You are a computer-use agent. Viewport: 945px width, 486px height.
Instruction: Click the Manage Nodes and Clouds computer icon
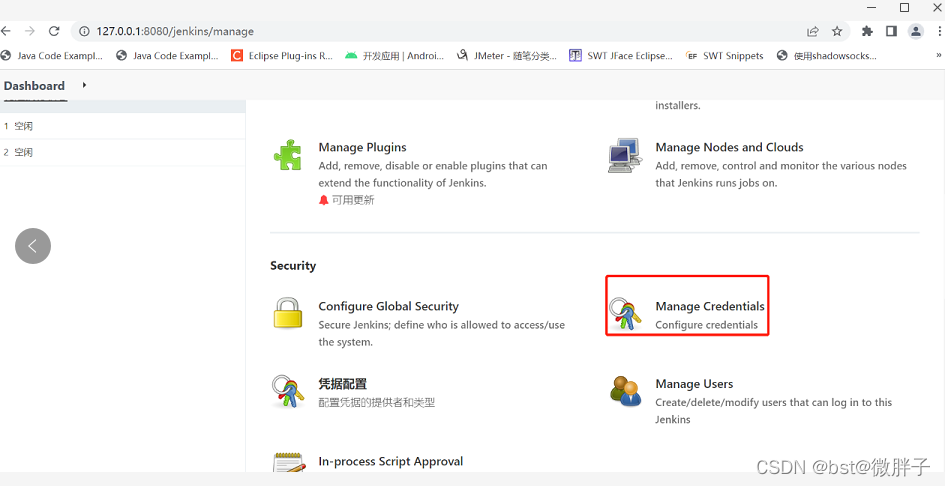(x=624, y=156)
